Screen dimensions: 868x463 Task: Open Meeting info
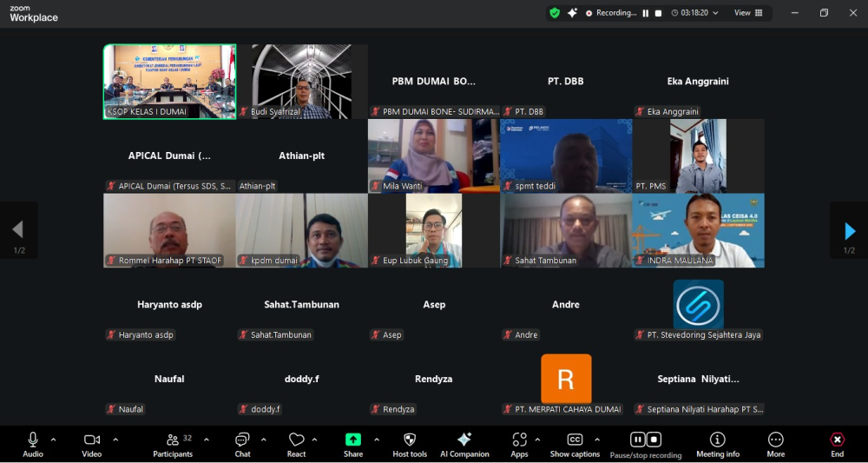tap(718, 446)
